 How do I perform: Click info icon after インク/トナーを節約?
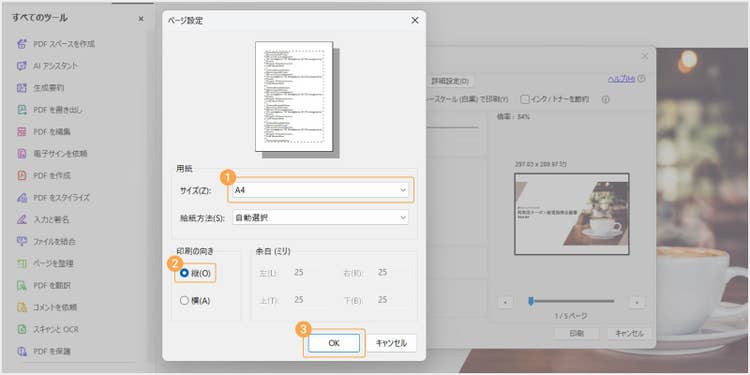pyautogui.click(x=605, y=99)
